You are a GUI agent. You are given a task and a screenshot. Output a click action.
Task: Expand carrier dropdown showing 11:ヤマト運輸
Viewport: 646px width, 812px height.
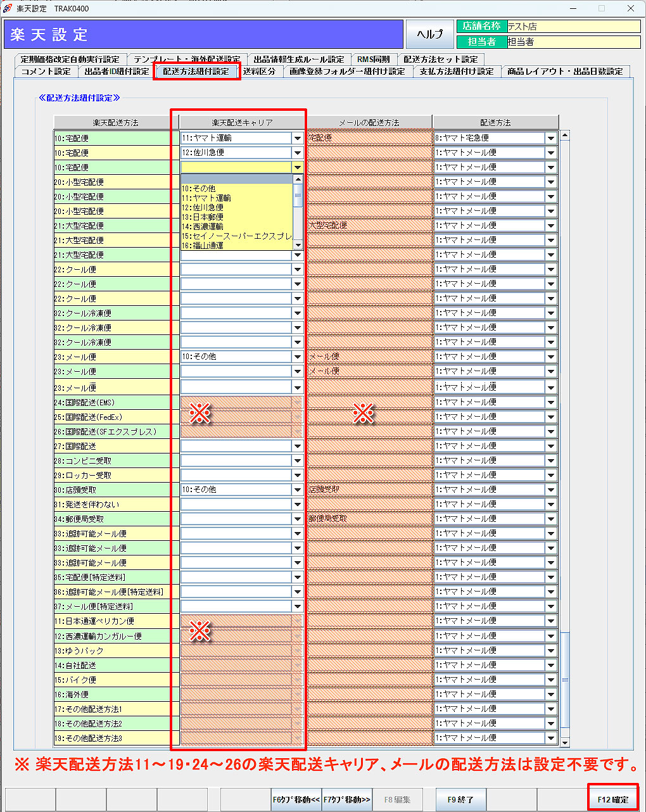[x=297, y=138]
